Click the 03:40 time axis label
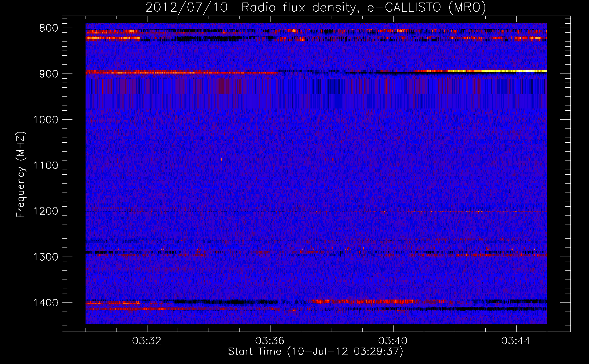 pos(393,341)
